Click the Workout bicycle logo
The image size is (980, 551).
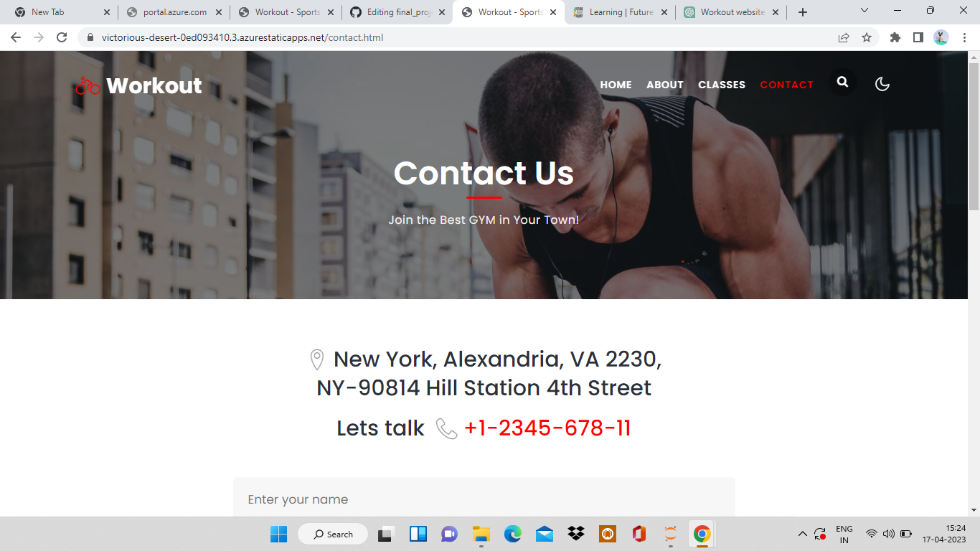139,85
